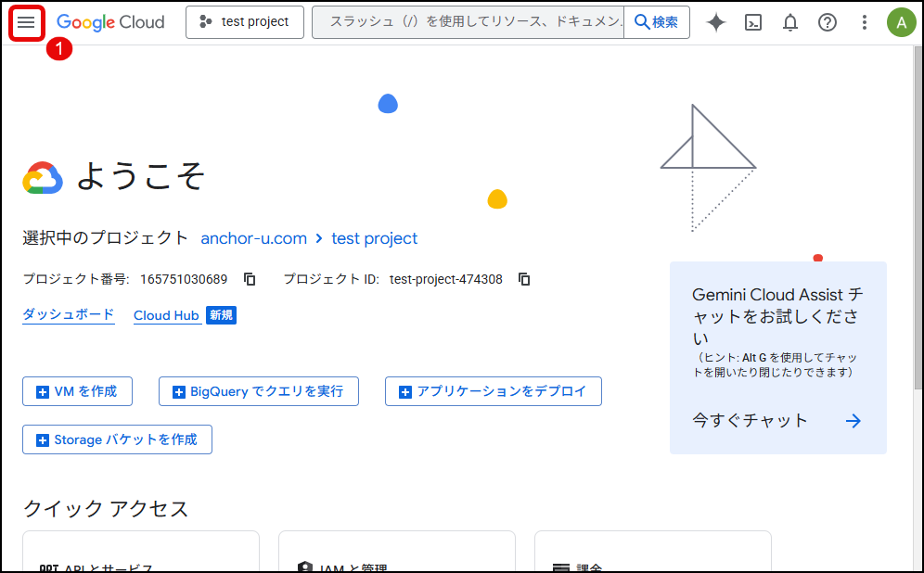Copy the project ID test-project-474308
924x573 pixels.
point(524,279)
